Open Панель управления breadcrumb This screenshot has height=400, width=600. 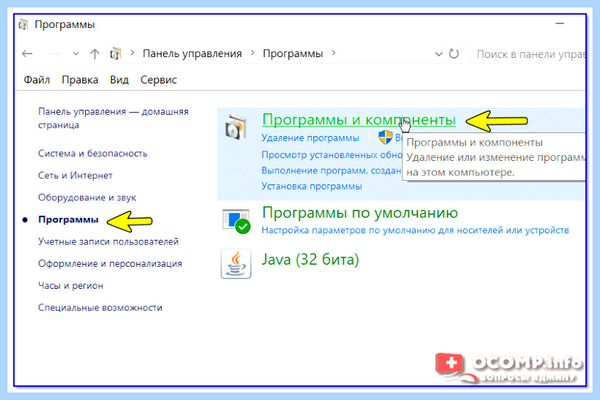coord(192,53)
